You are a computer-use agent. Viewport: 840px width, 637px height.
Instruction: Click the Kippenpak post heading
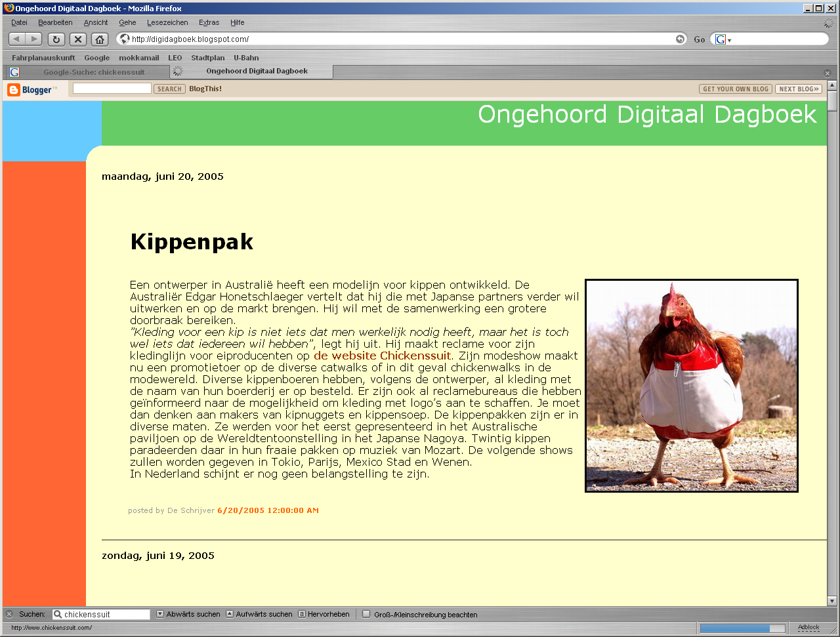[192, 241]
